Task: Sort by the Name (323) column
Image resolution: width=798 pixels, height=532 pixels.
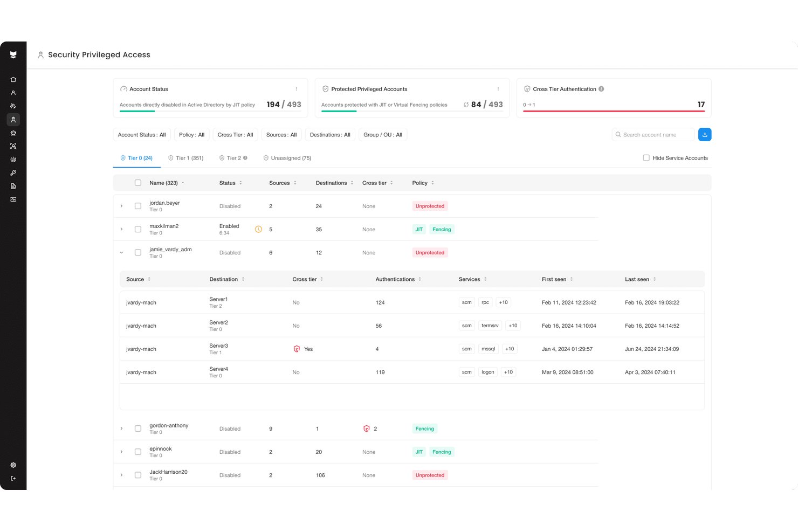Action: [167, 183]
